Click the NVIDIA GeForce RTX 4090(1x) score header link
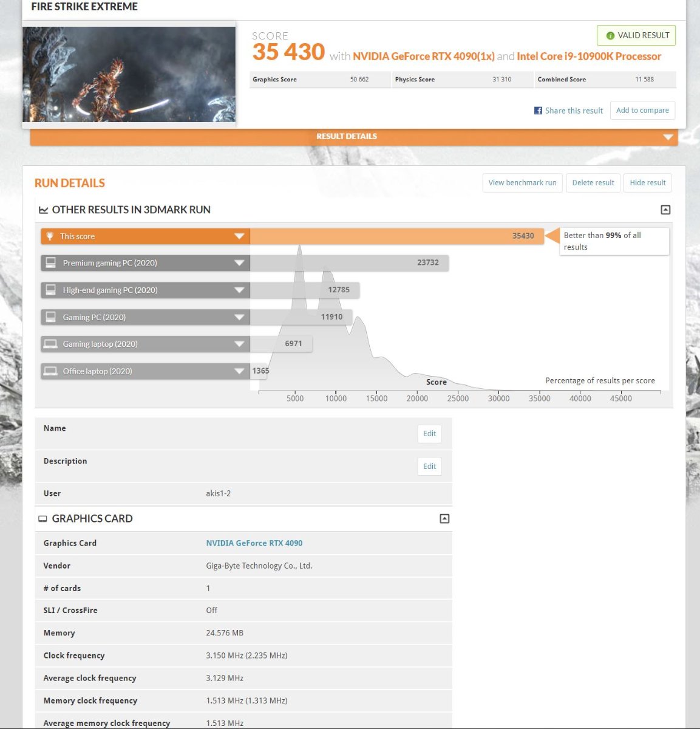700x729 pixels. coord(424,56)
